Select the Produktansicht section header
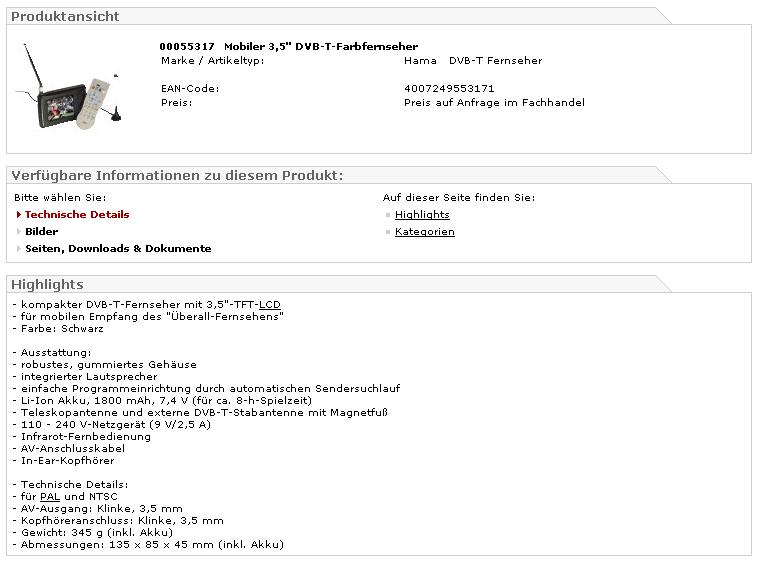 point(65,16)
